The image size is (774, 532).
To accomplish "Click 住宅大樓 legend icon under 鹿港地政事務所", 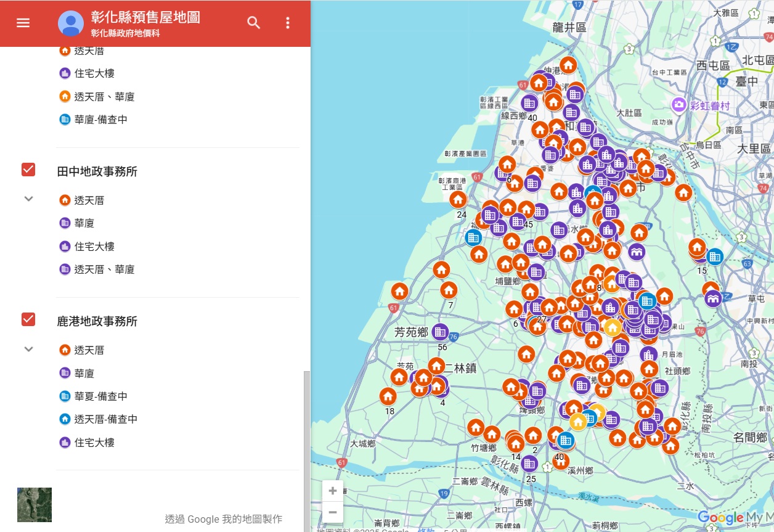I will pyautogui.click(x=65, y=443).
